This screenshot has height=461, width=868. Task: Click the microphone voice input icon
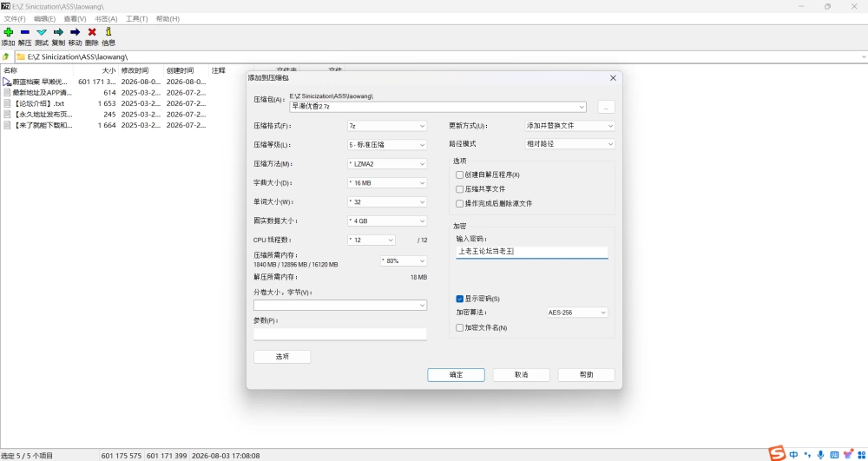pyautogui.click(x=820, y=454)
